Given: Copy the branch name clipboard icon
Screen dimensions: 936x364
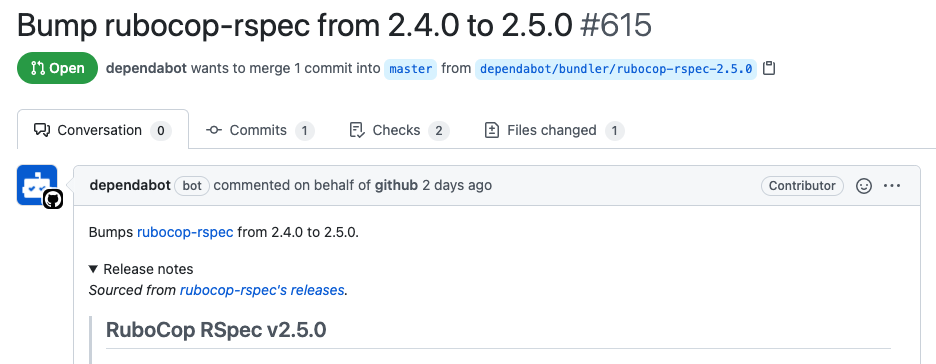Looking at the screenshot, I should [769, 69].
